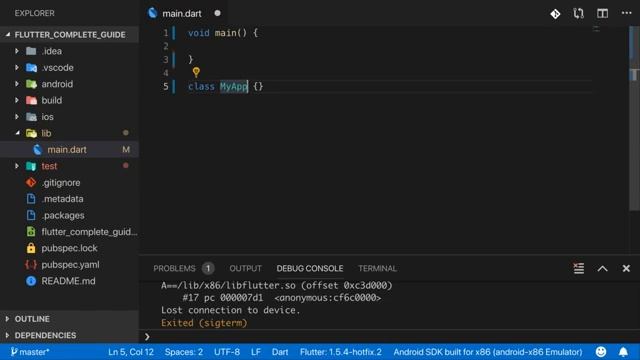The width and height of the screenshot is (640, 360).
Task: Click the .packages file icon
Action: click(31, 215)
